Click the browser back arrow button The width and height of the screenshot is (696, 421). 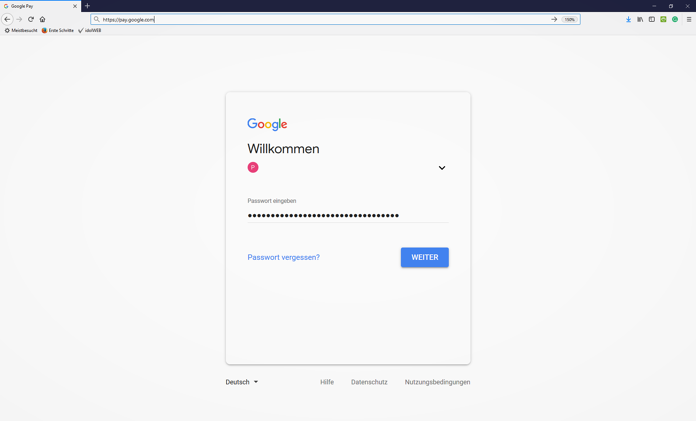(x=7, y=19)
